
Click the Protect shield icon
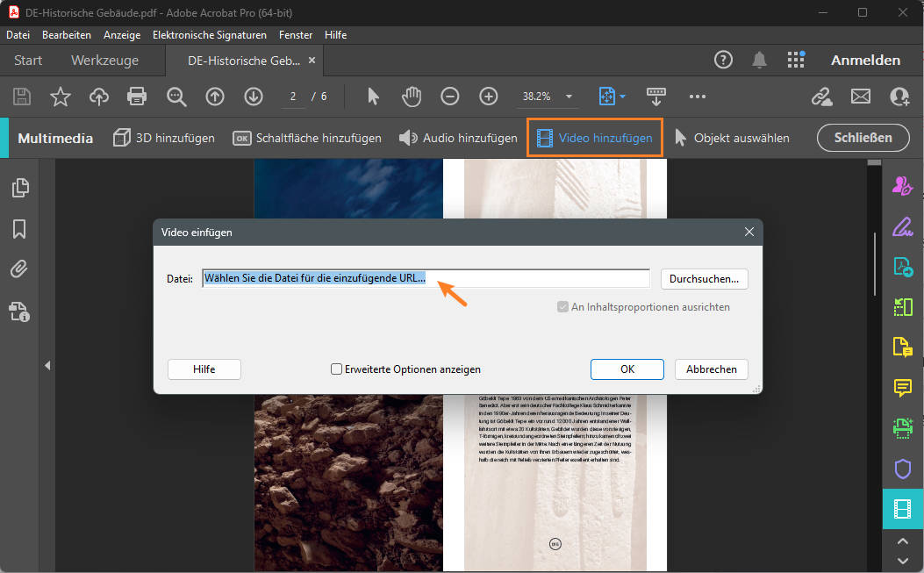pos(902,469)
